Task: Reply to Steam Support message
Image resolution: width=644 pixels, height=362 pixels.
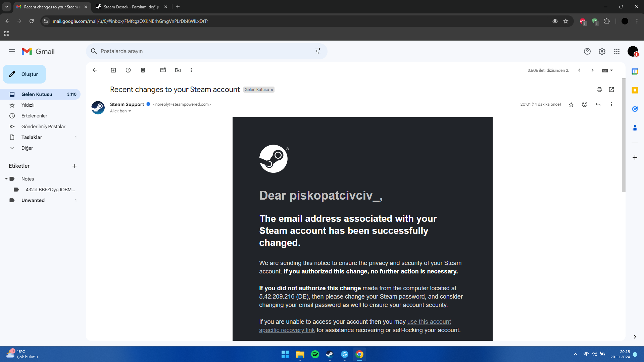Action: pyautogui.click(x=598, y=105)
